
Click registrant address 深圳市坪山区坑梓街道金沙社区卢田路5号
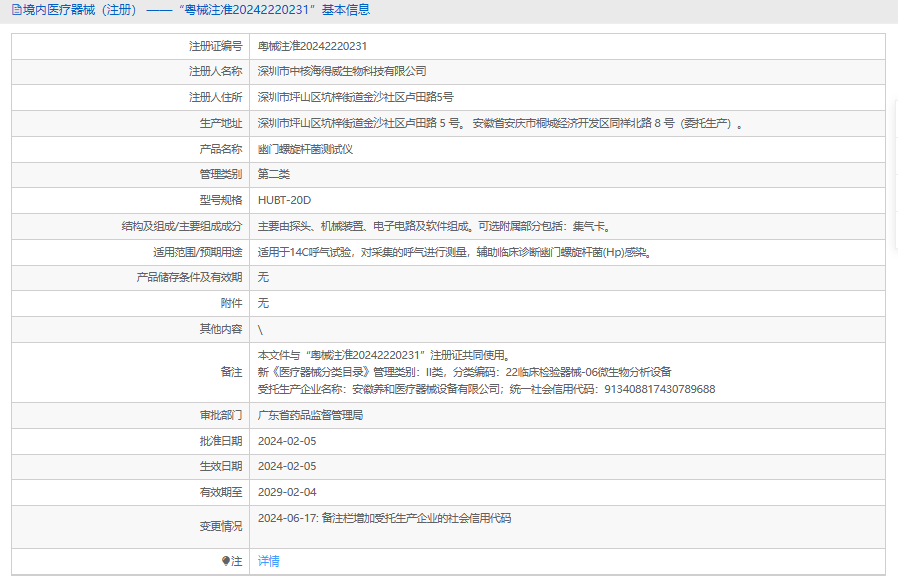(355, 97)
